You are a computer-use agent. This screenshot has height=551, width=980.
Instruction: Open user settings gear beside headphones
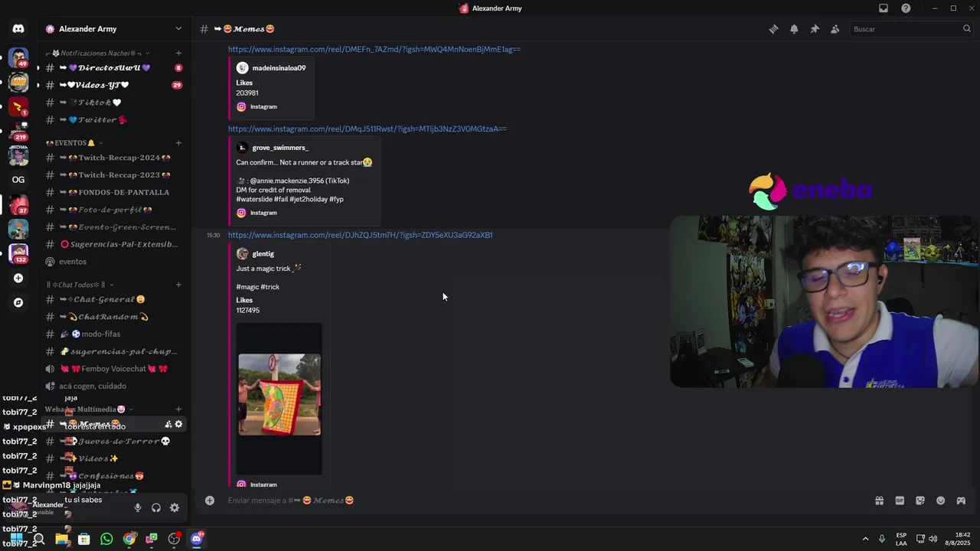pos(175,507)
